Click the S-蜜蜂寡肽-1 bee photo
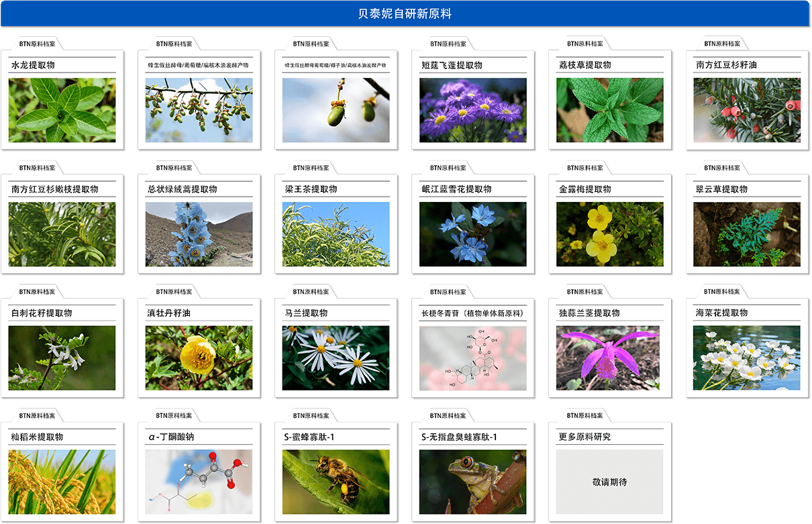This screenshot has height=524, width=812. [336, 482]
